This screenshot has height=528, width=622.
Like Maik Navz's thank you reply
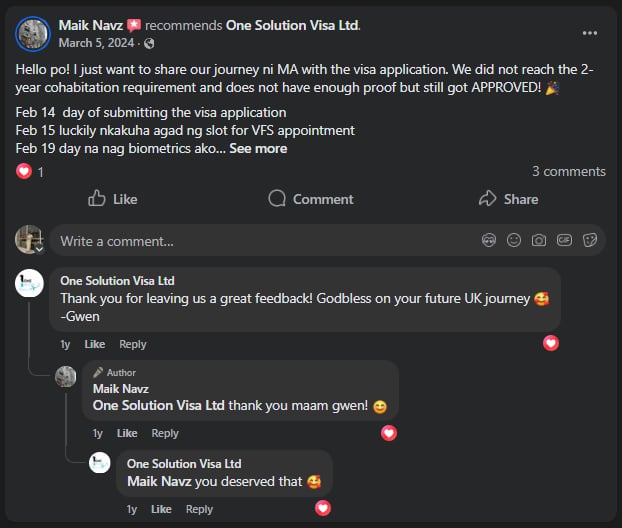tap(127, 433)
